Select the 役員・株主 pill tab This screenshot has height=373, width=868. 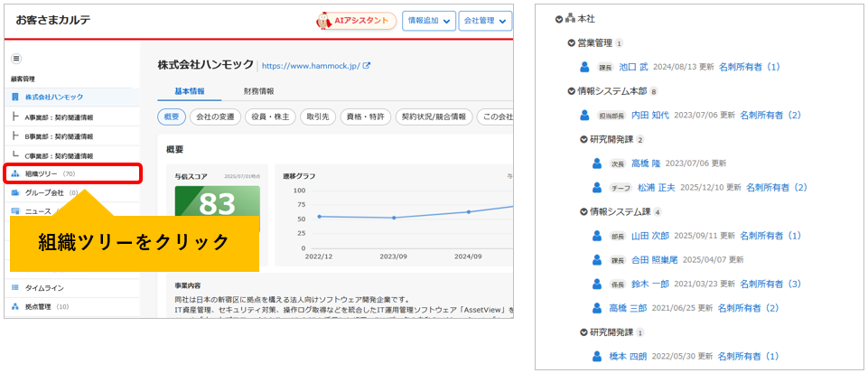pyautogui.click(x=270, y=117)
